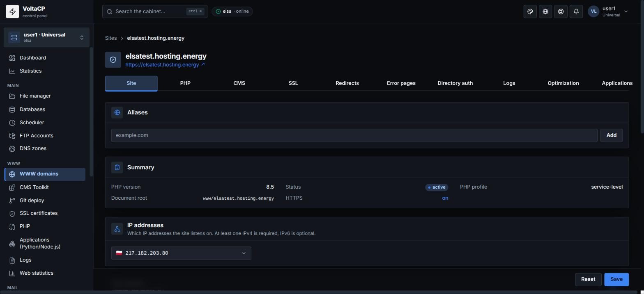Image resolution: width=644 pixels, height=294 pixels.
Task: Switch to the PHP tab
Action: (185, 83)
